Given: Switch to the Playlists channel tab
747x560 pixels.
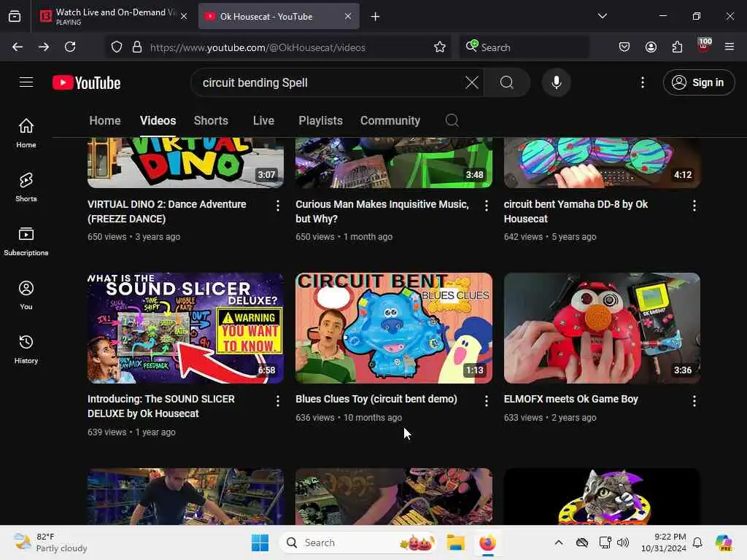Looking at the screenshot, I should (x=321, y=120).
